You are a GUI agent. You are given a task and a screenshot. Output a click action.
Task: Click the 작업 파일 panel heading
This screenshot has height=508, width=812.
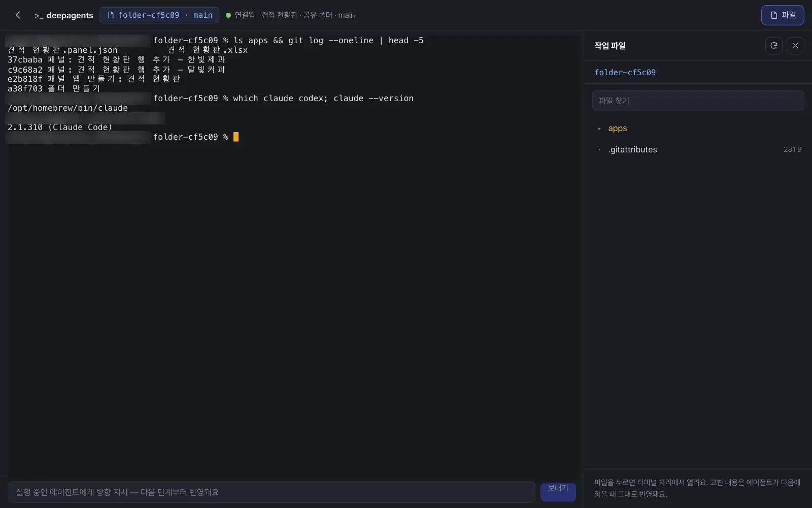(610, 46)
